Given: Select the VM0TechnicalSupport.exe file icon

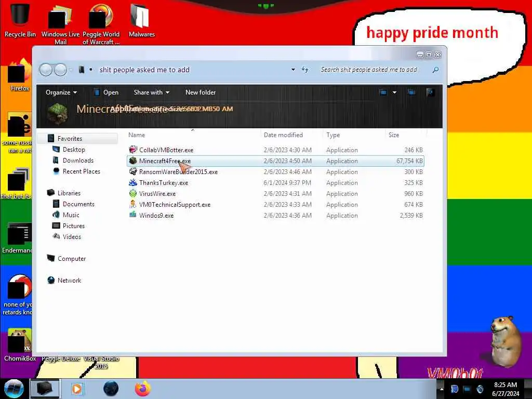Looking at the screenshot, I should point(132,204).
